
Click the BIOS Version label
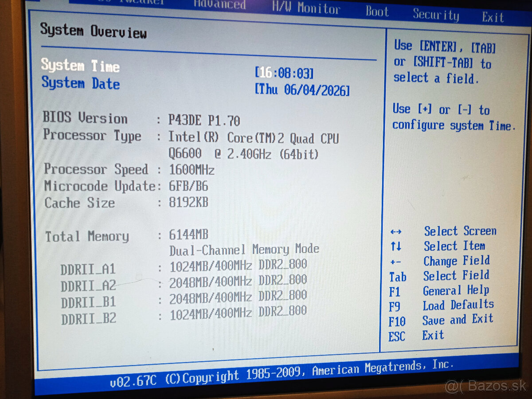point(85,118)
